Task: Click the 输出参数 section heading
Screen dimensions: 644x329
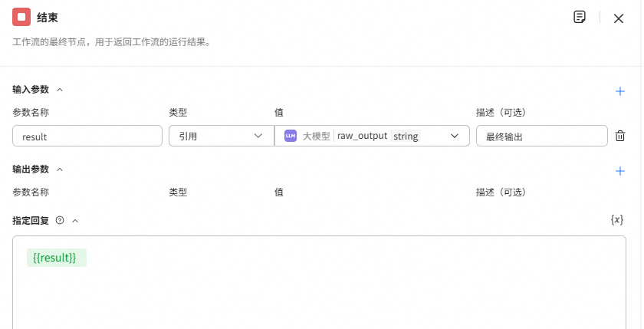Action: pos(31,169)
